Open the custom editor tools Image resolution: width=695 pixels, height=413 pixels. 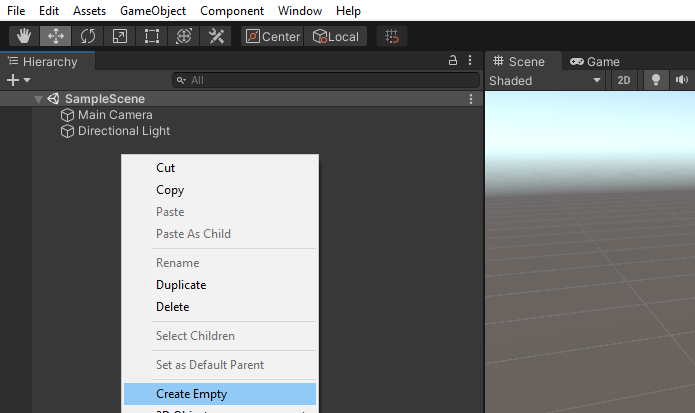point(216,36)
